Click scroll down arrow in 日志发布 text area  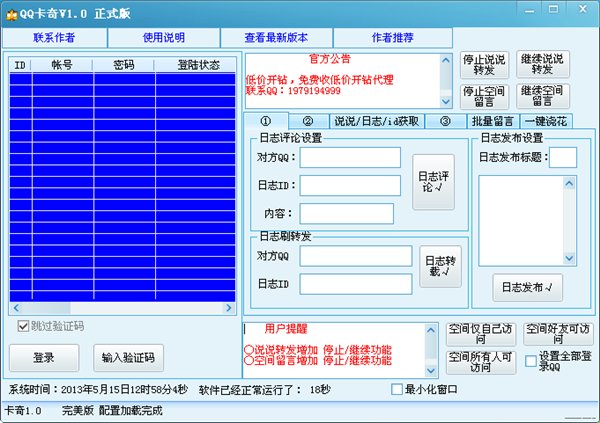pyautogui.click(x=569, y=258)
